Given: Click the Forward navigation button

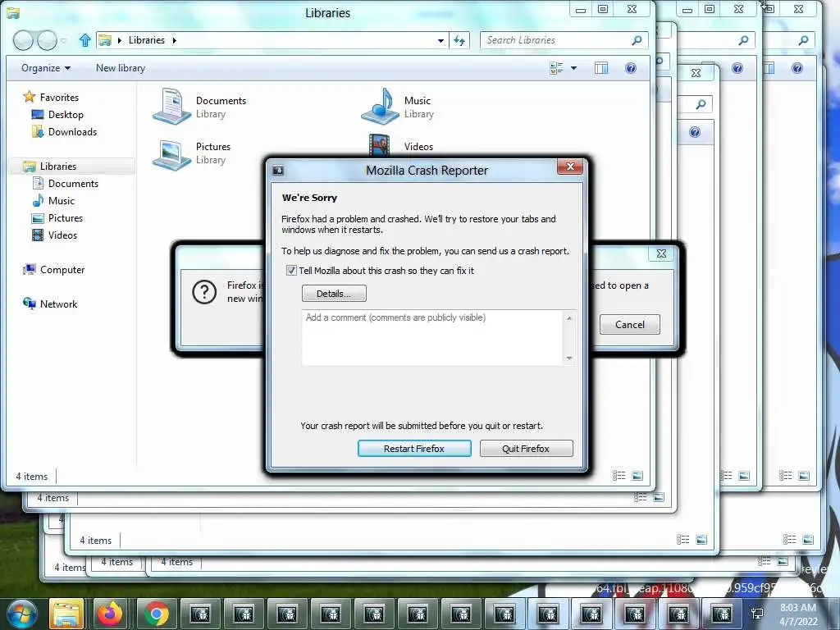Looking at the screenshot, I should pyautogui.click(x=47, y=40).
